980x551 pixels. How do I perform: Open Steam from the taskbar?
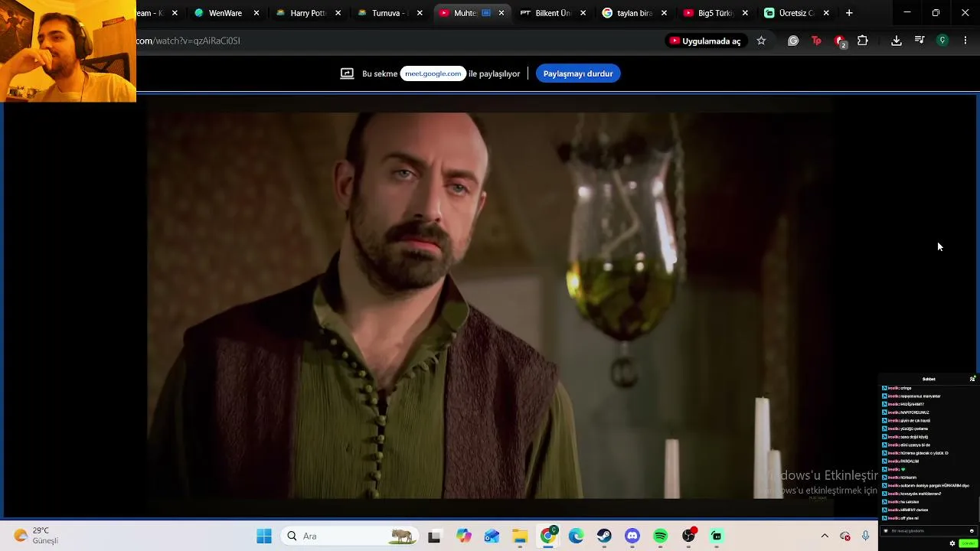click(604, 536)
